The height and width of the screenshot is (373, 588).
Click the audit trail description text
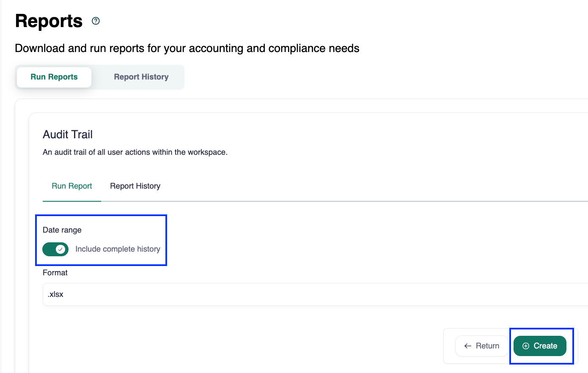tap(135, 152)
